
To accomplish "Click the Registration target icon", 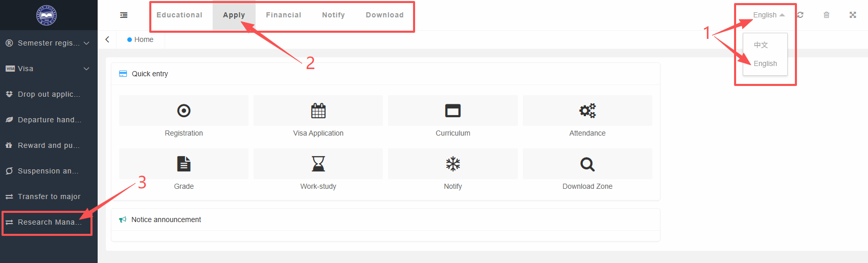I will coord(184,111).
